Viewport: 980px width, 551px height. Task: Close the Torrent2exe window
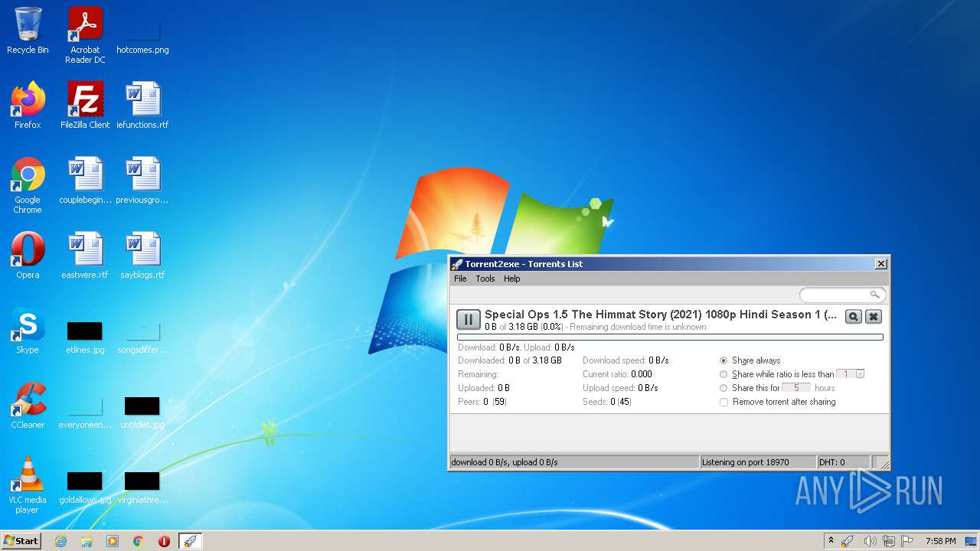tap(881, 263)
